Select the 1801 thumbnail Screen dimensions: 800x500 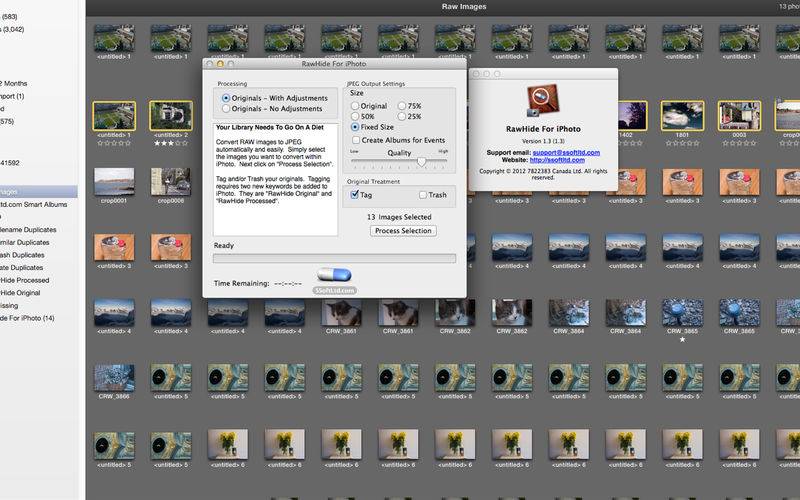pyautogui.click(x=682, y=116)
